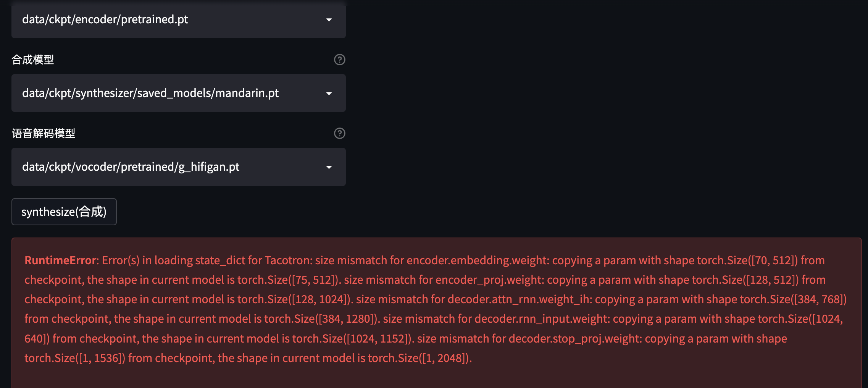
Task: Click the synthesize(合成) button
Action: click(x=64, y=212)
